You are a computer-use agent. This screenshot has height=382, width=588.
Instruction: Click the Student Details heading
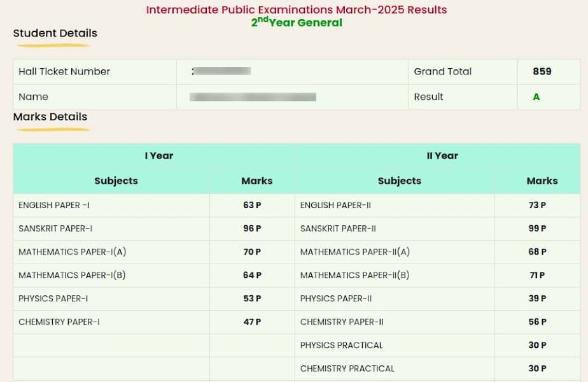[x=55, y=33]
